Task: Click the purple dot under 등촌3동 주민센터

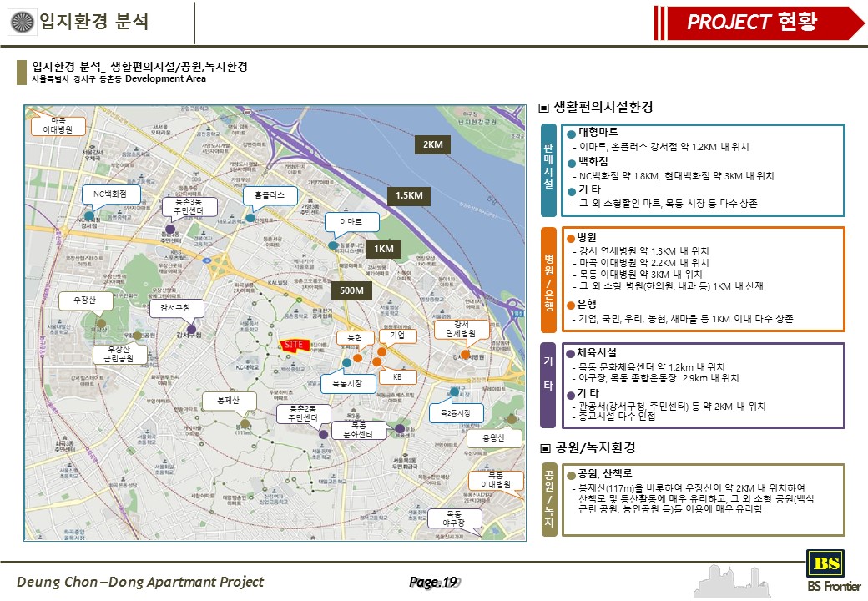Action: 170,229
